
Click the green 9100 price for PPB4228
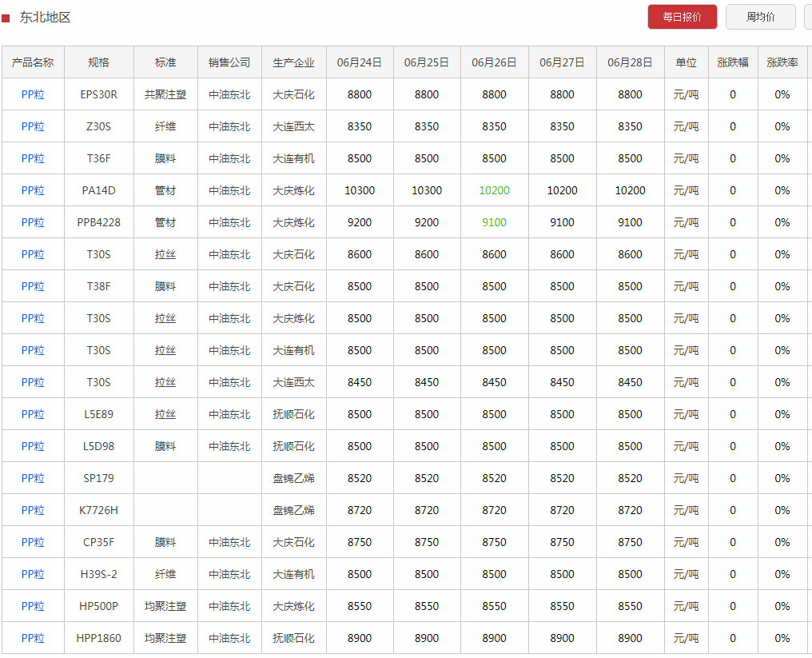coord(494,222)
